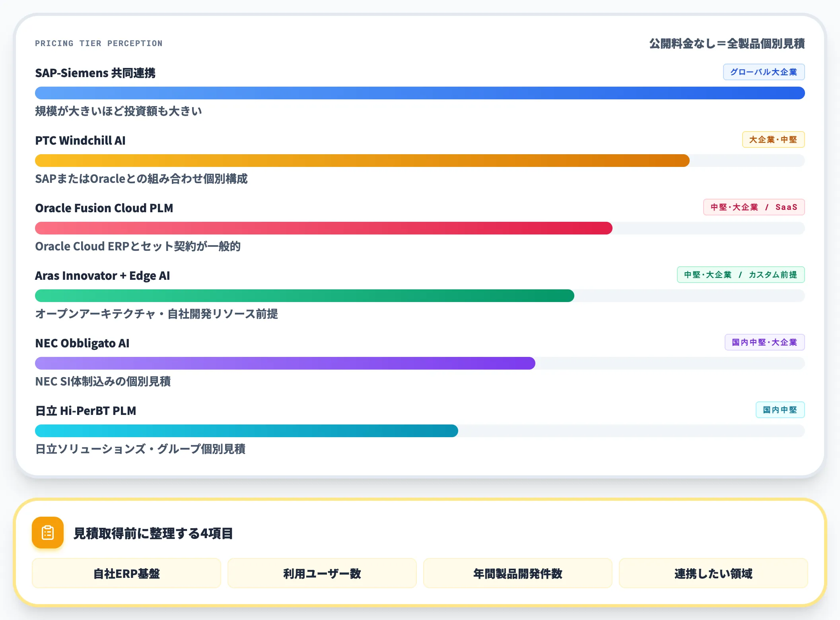Click the orange PTC Windchill AI bar
Viewport: 840px width, 620px height.
(362, 161)
